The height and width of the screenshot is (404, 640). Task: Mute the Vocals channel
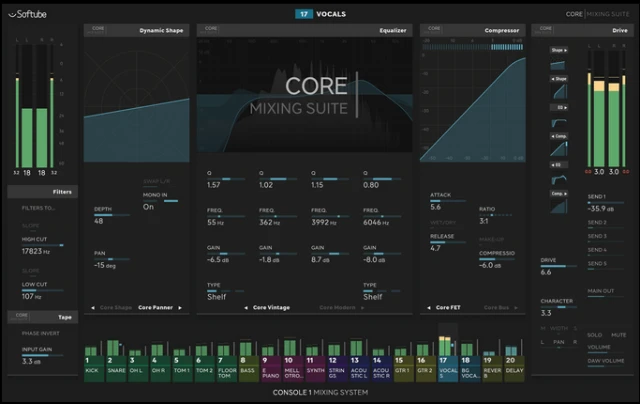coord(618,335)
